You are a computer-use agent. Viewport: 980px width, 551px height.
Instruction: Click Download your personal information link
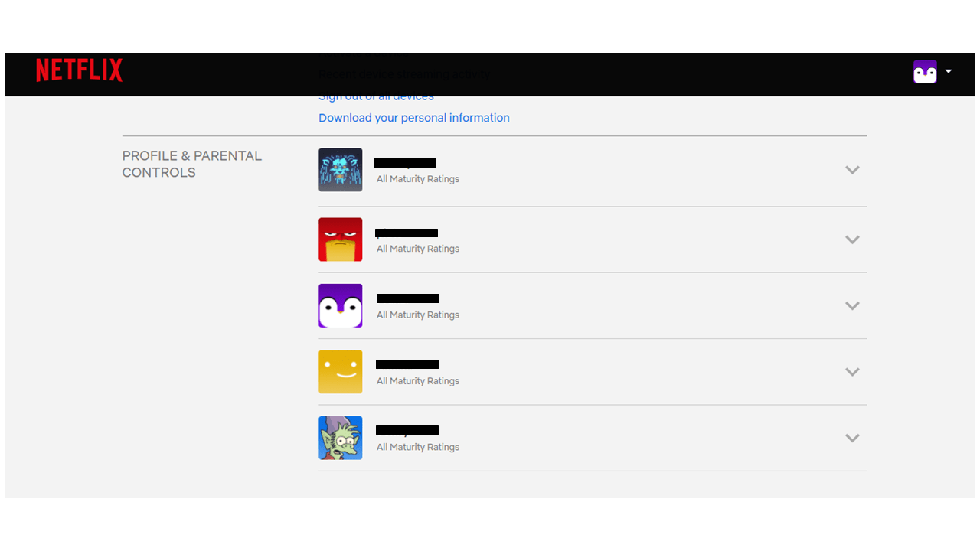[x=414, y=118]
